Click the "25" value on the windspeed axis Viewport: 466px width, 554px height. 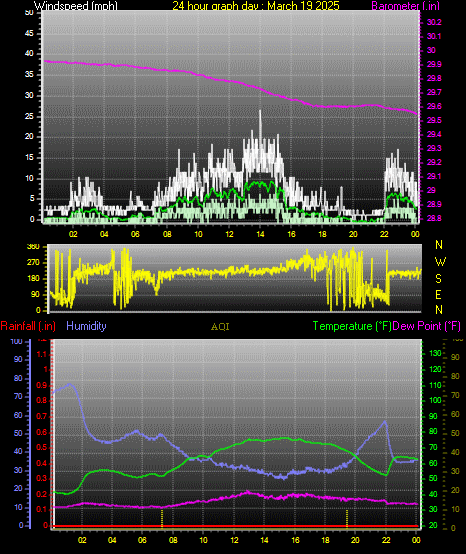[x=29, y=116]
